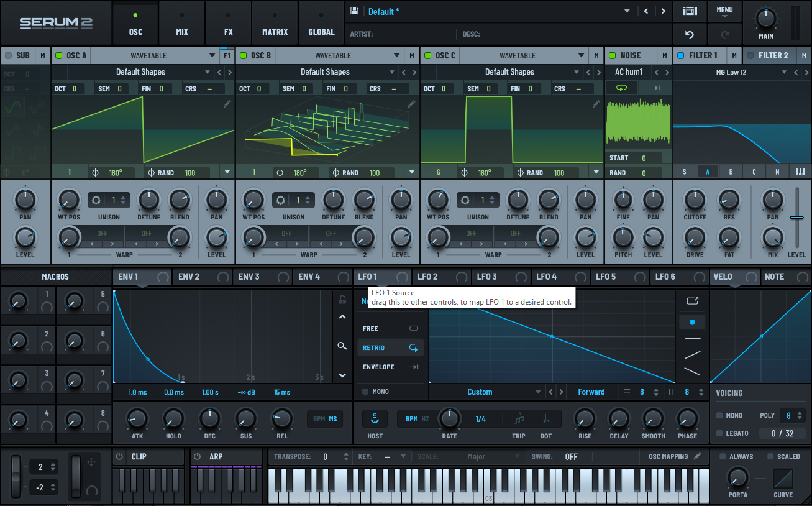The image size is (812, 506).
Task: Open the OSC A Default Shapes dropdown
Action: pyautogui.click(x=140, y=72)
